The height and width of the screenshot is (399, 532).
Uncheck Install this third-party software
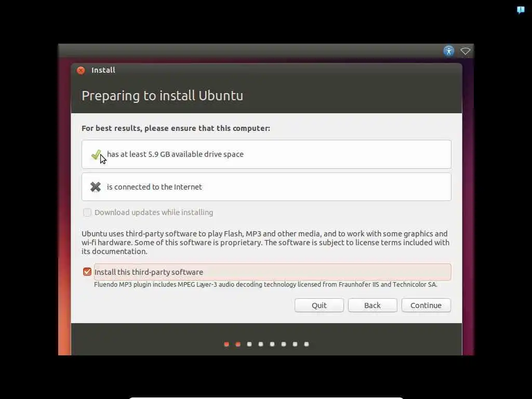point(87,272)
